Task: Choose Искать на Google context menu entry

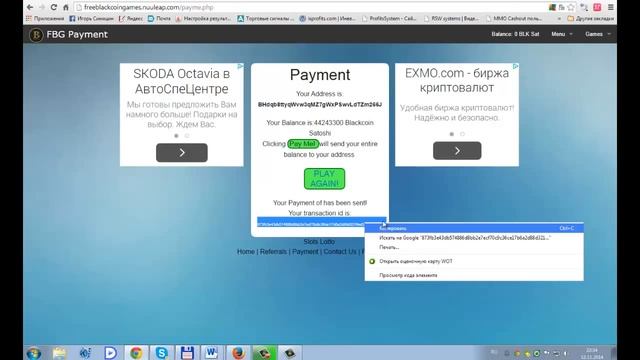Action: tap(474, 238)
